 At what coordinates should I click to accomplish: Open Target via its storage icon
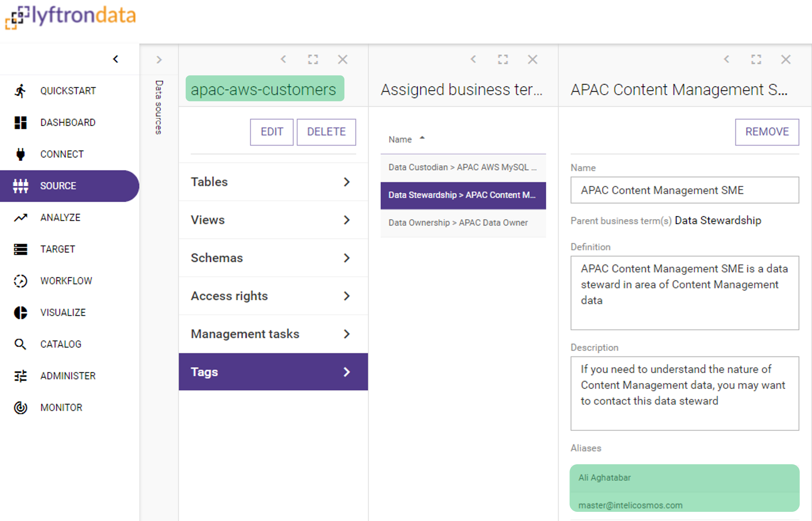pos(20,249)
